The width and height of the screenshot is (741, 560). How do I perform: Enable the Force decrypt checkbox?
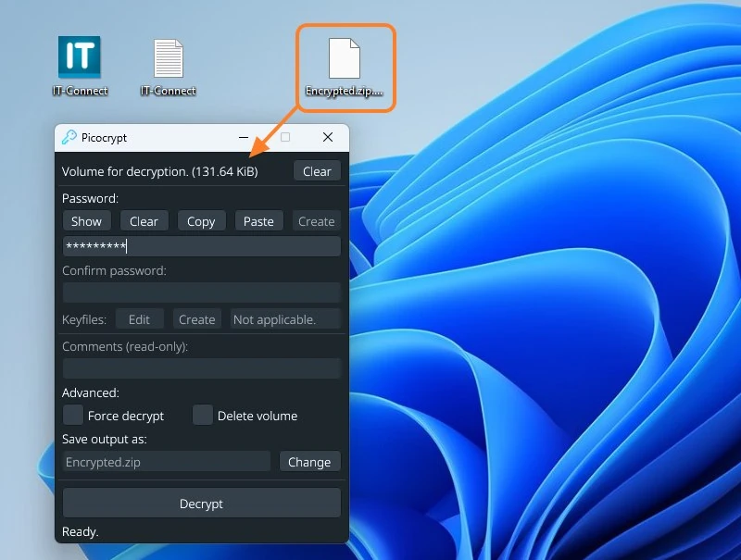(x=73, y=415)
